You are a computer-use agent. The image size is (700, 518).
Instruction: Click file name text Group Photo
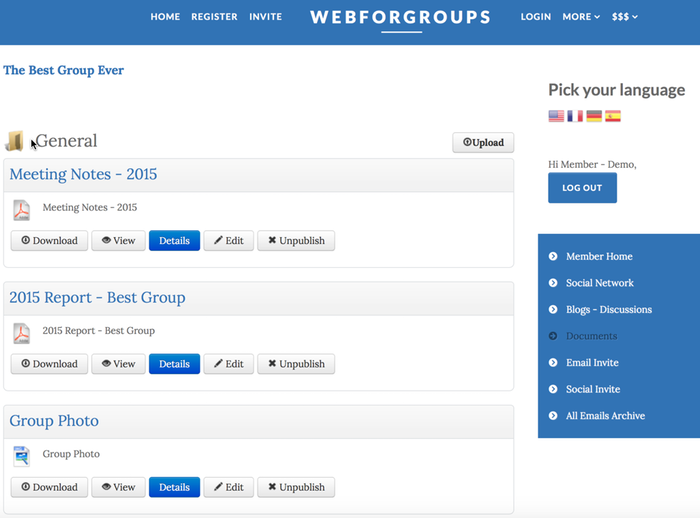71,454
